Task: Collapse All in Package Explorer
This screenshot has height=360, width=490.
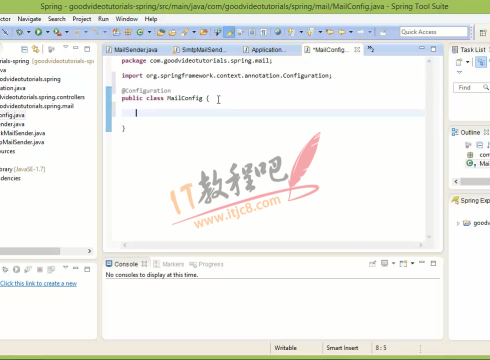Action: tap(24, 50)
